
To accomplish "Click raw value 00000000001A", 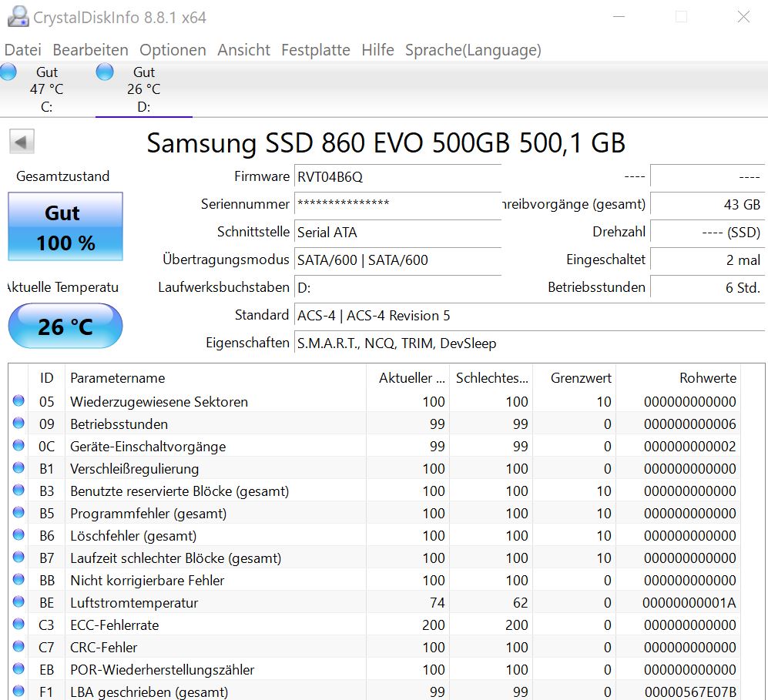I will pyautogui.click(x=689, y=603).
